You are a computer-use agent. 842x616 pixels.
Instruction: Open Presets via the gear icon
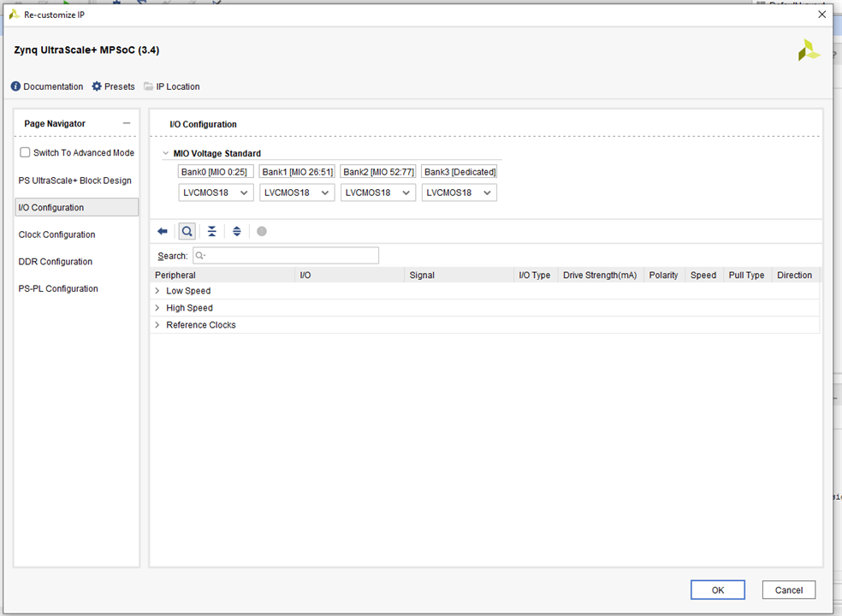click(97, 86)
